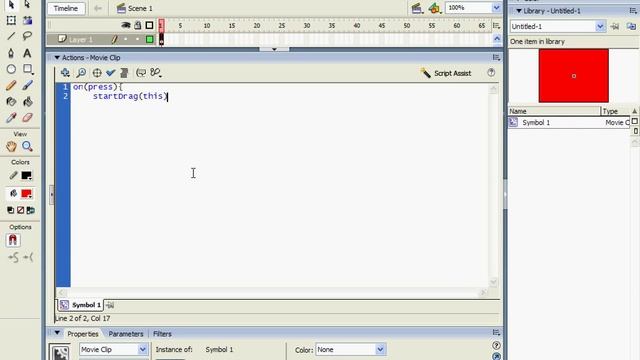This screenshot has width=640, height=360.
Task: Switch to the Parameters tab
Action: (126, 334)
